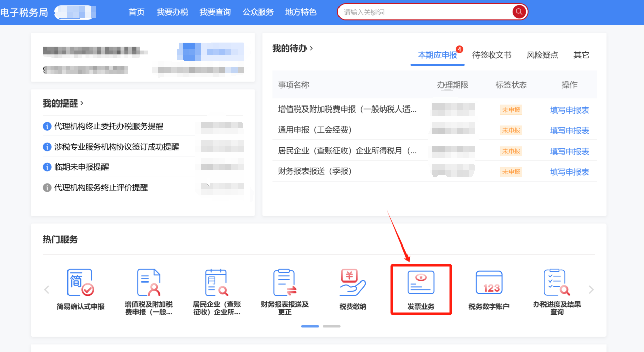644x352 pixels.
Task: Expand the 我的待办 section header
Action: pyautogui.click(x=292, y=48)
